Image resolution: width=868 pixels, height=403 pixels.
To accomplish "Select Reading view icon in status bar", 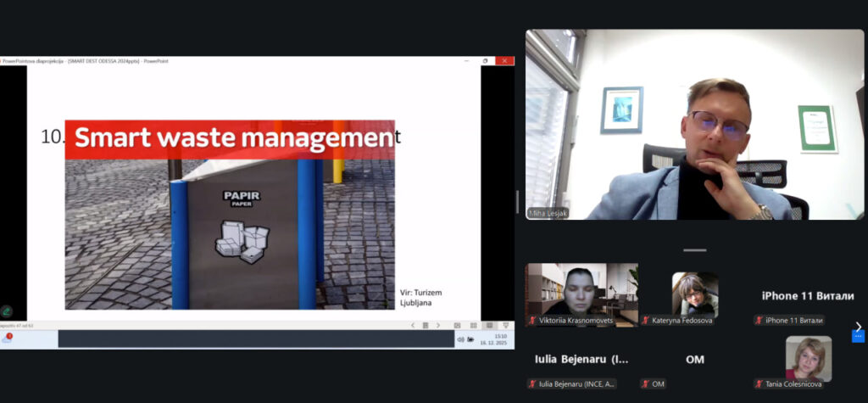I will pyautogui.click(x=489, y=325).
